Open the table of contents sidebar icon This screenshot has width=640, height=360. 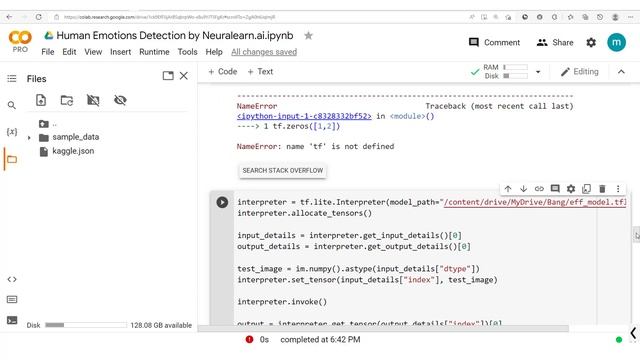(x=12, y=78)
